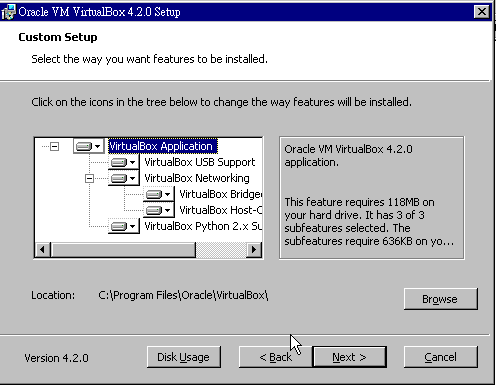Click the feature description text panel
Viewport: 496px width, 386px height.
click(x=371, y=197)
